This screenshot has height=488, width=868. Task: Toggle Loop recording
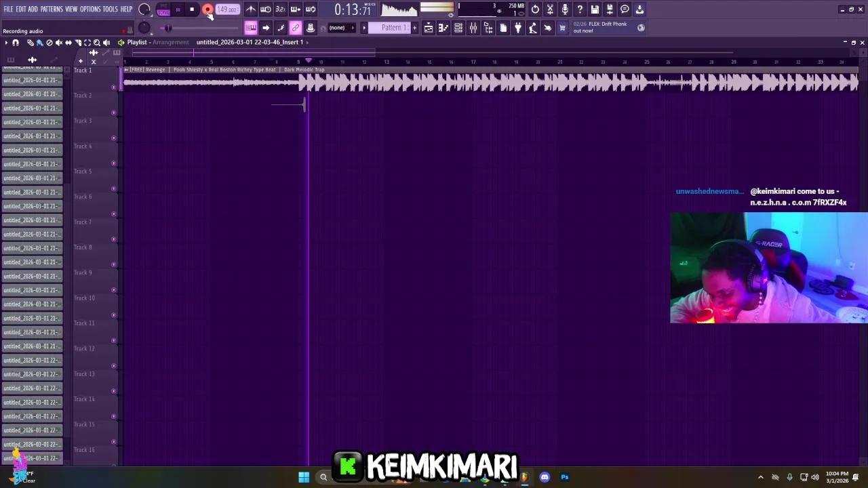coord(311,9)
